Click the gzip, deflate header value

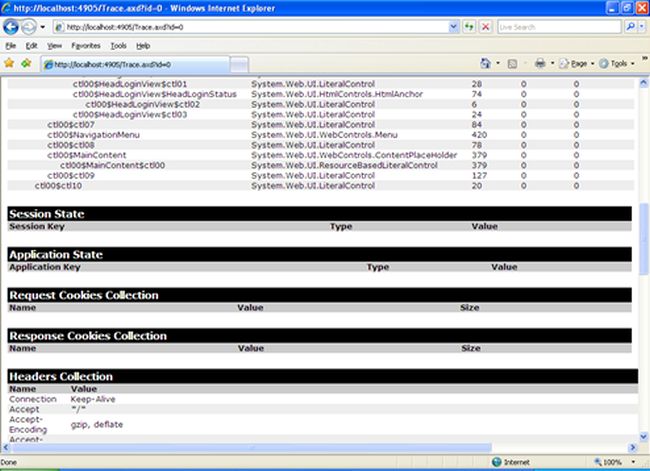pos(97,425)
